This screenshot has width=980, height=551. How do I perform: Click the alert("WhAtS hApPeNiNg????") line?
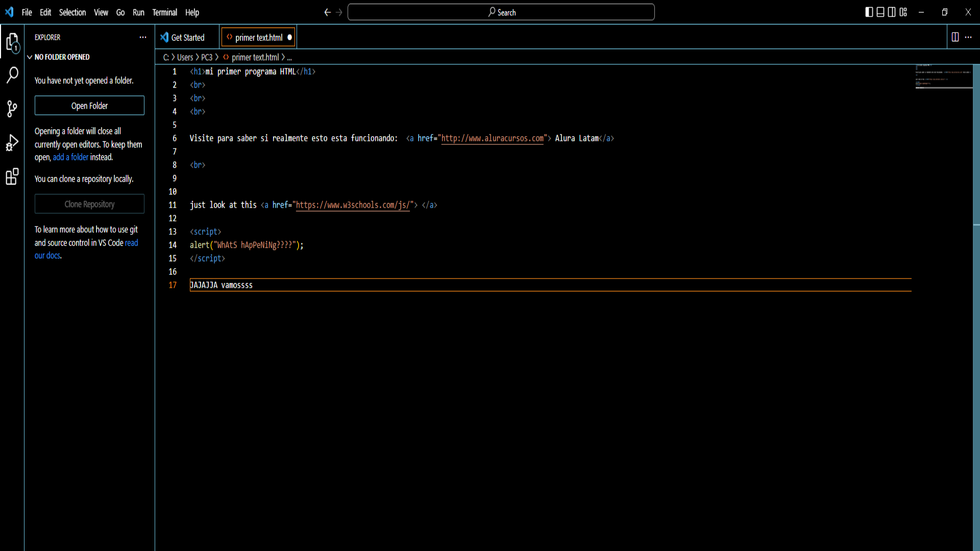pos(247,245)
